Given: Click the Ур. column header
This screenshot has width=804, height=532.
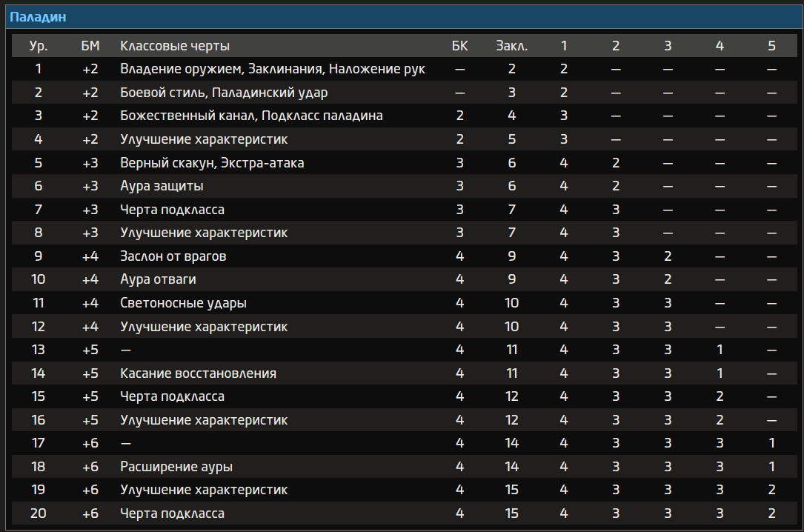Looking at the screenshot, I should tap(39, 46).
